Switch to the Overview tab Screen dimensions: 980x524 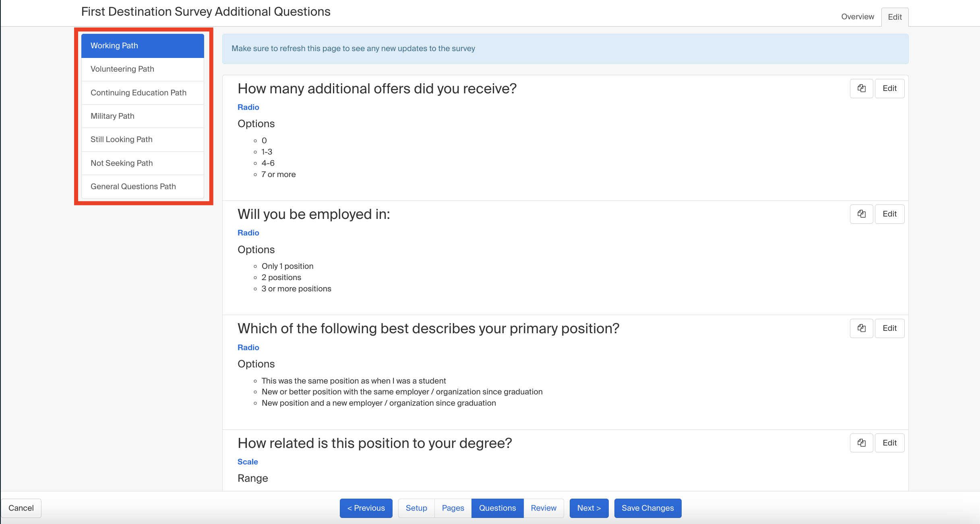point(857,17)
